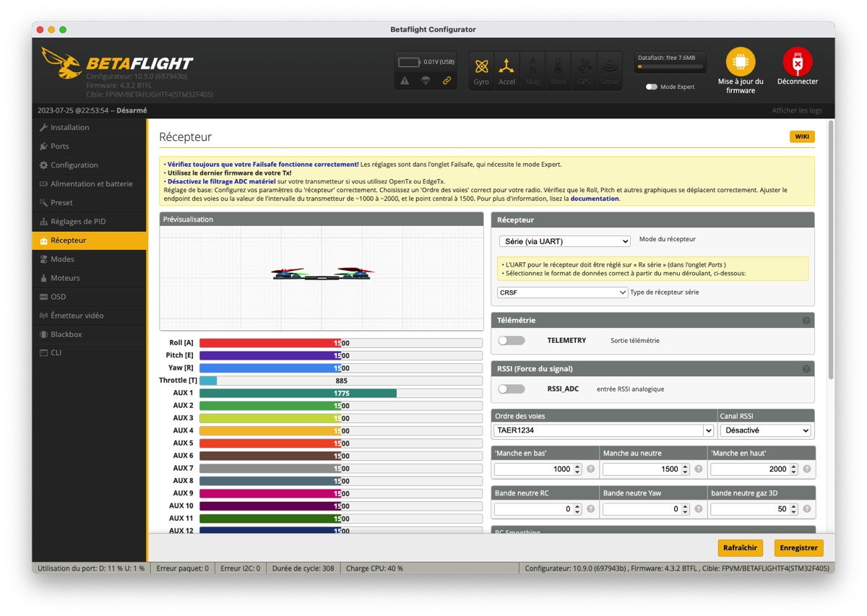Switch to the Configuration tab
Screen dimensions: 867x616
pyautogui.click(x=90, y=165)
